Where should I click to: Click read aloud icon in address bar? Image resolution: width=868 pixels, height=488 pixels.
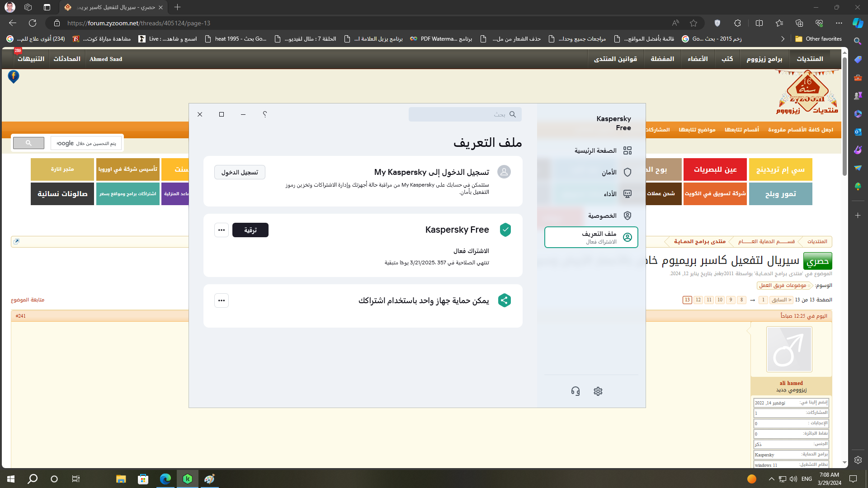675,23
